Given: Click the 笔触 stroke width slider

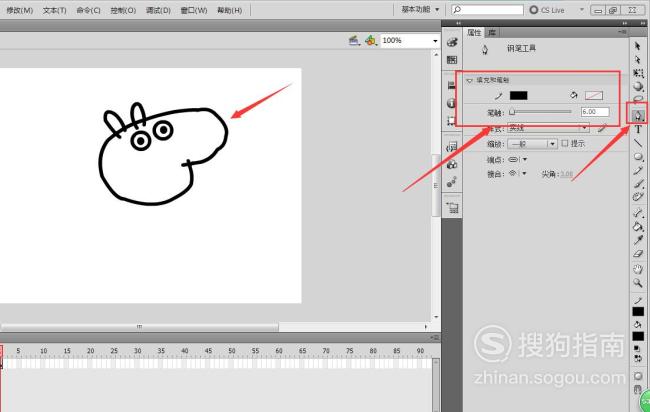Looking at the screenshot, I should click(x=541, y=112).
